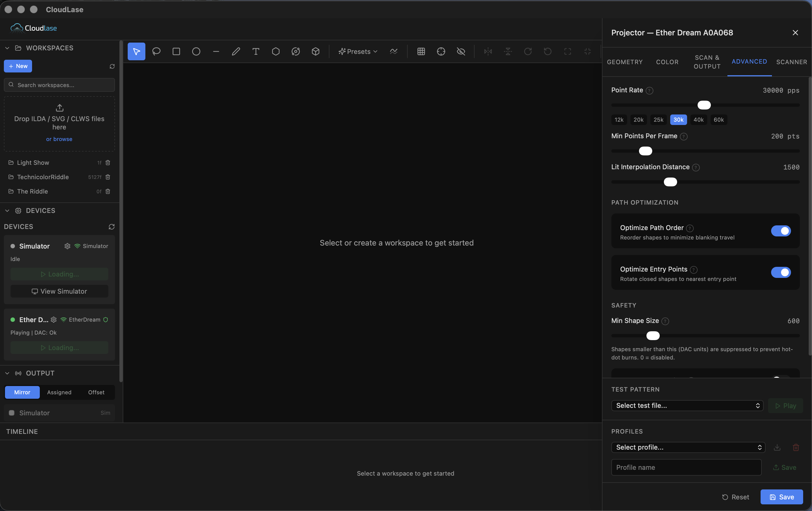Image resolution: width=812 pixels, height=511 pixels.
Task: Open the Select test file dropdown
Action: (x=687, y=405)
